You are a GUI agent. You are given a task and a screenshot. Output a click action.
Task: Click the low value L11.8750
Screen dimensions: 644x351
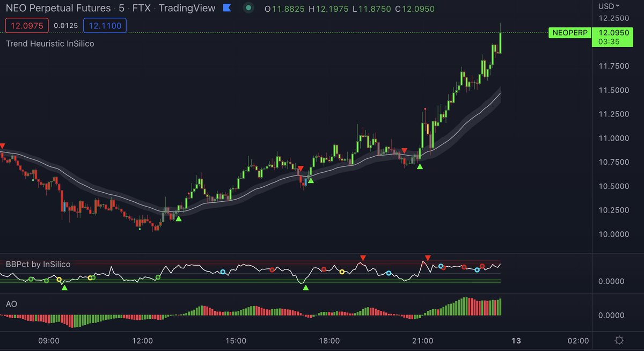coord(372,9)
